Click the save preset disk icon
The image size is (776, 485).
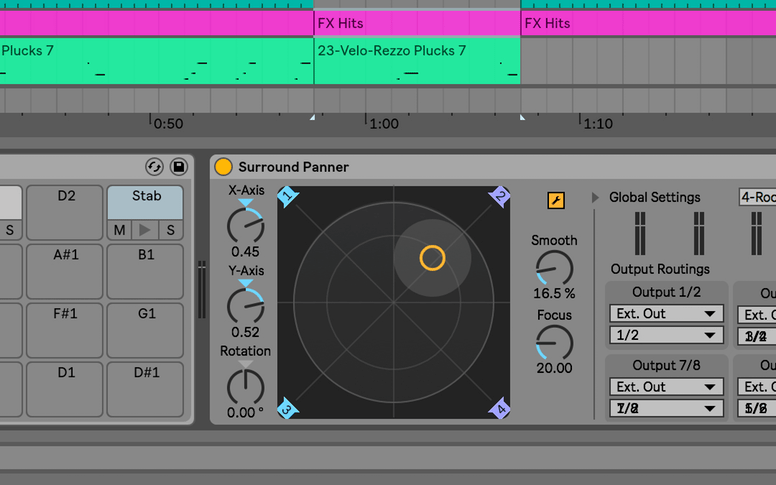179,167
